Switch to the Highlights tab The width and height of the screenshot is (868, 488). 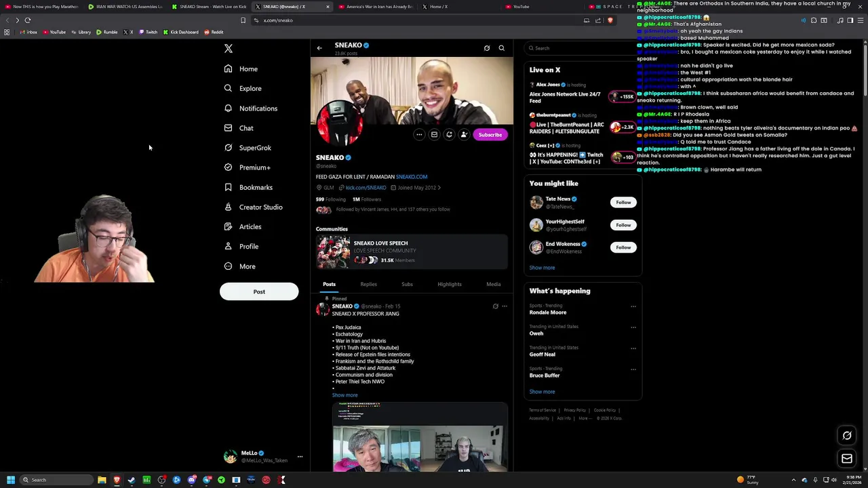coord(450,285)
